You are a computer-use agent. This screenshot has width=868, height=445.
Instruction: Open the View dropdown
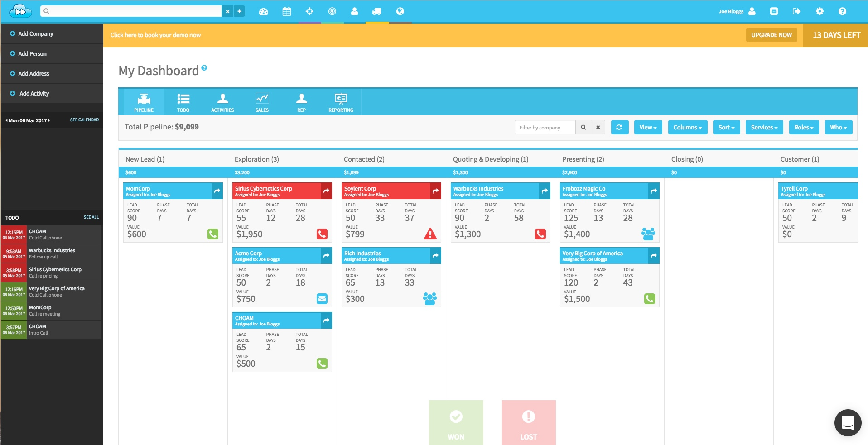point(648,127)
